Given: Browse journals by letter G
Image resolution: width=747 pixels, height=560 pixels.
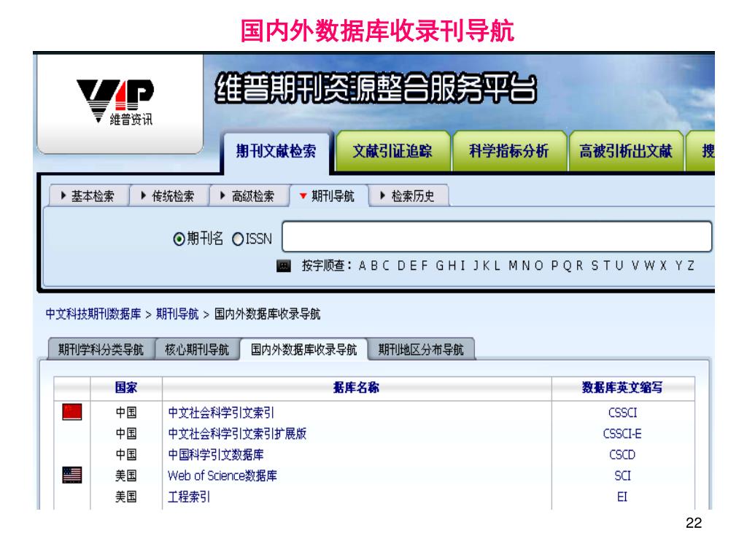Looking at the screenshot, I should click(440, 265).
